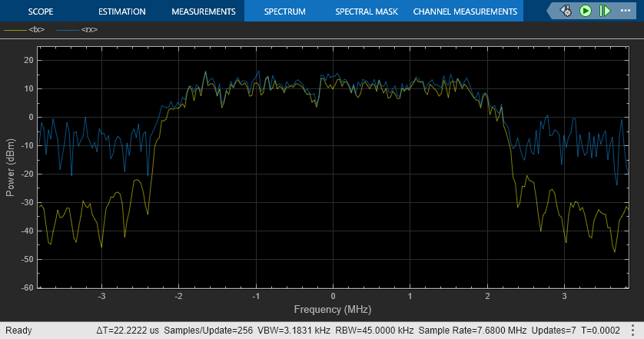Screen dimensions: 644x339
Task: Click the -2 tick on frequency axis
Action: pyautogui.click(x=178, y=296)
